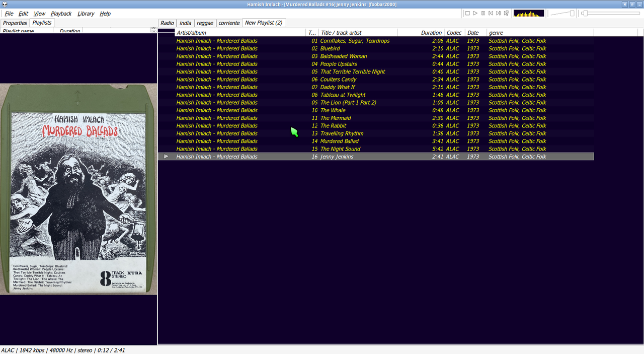This screenshot has width=644, height=354.
Task: Sort by the genre column header
Action: (540, 33)
